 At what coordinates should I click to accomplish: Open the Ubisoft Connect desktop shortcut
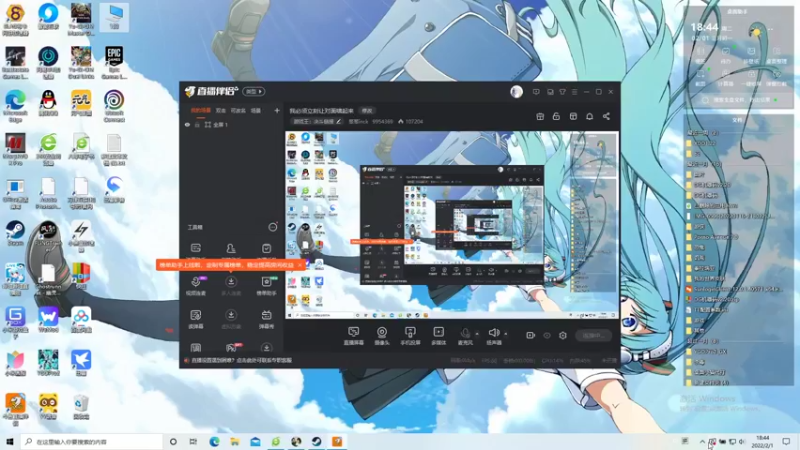click(114, 106)
